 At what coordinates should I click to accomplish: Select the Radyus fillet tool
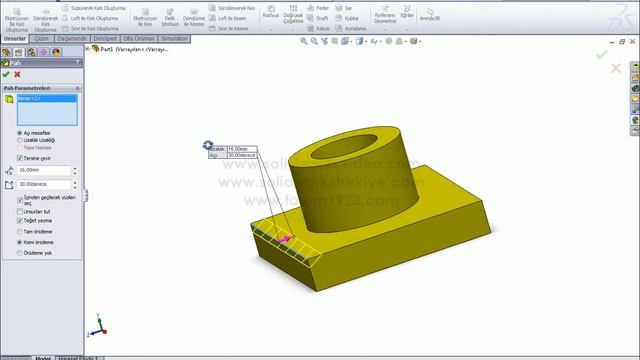[x=271, y=12]
